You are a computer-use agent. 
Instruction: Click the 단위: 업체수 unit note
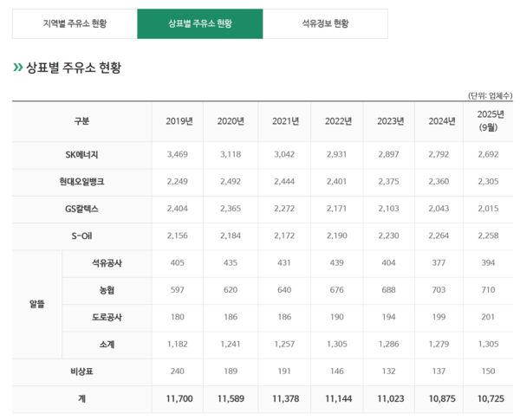tap(491, 96)
